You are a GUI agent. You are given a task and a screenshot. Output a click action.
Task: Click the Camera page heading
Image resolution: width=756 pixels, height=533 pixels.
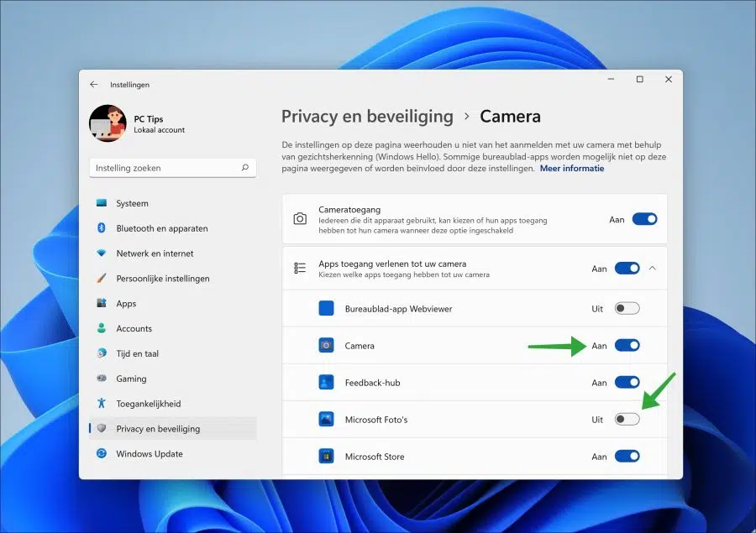pyautogui.click(x=510, y=117)
